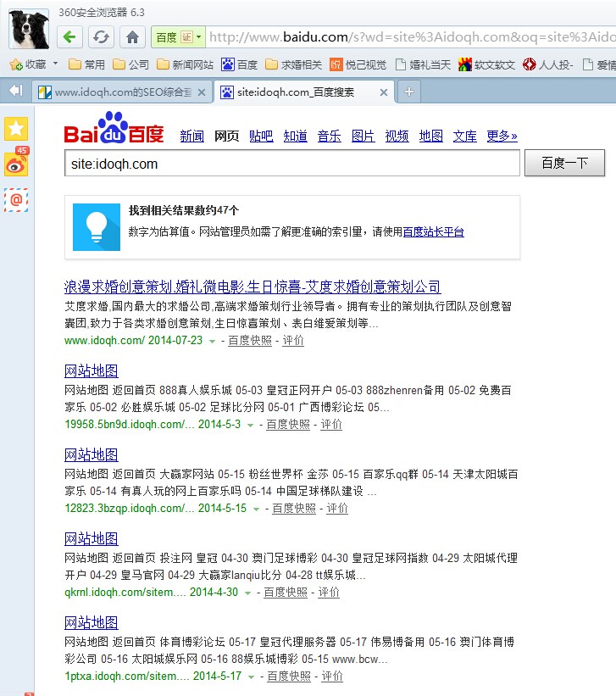Close the site:idoqh.com 百度搜索 tab
Viewport: 616px width, 696px height.
[384, 92]
